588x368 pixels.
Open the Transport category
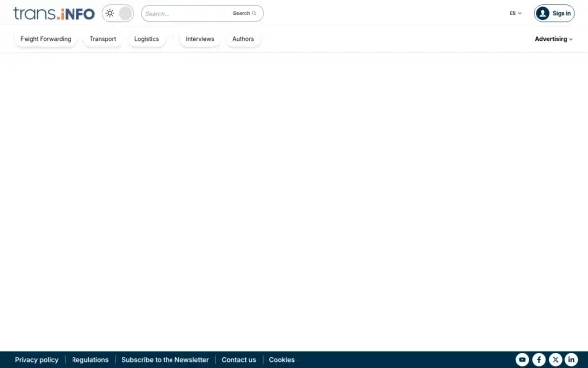(103, 39)
